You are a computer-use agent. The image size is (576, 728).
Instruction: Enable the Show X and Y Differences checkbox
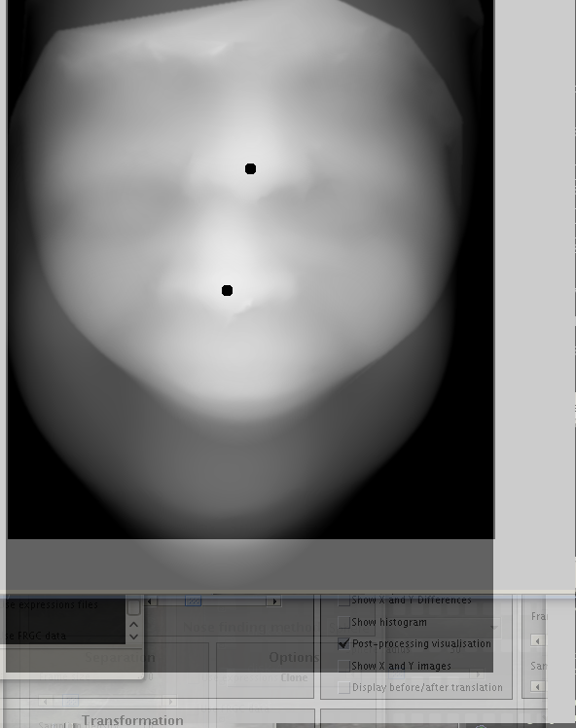[343, 601]
